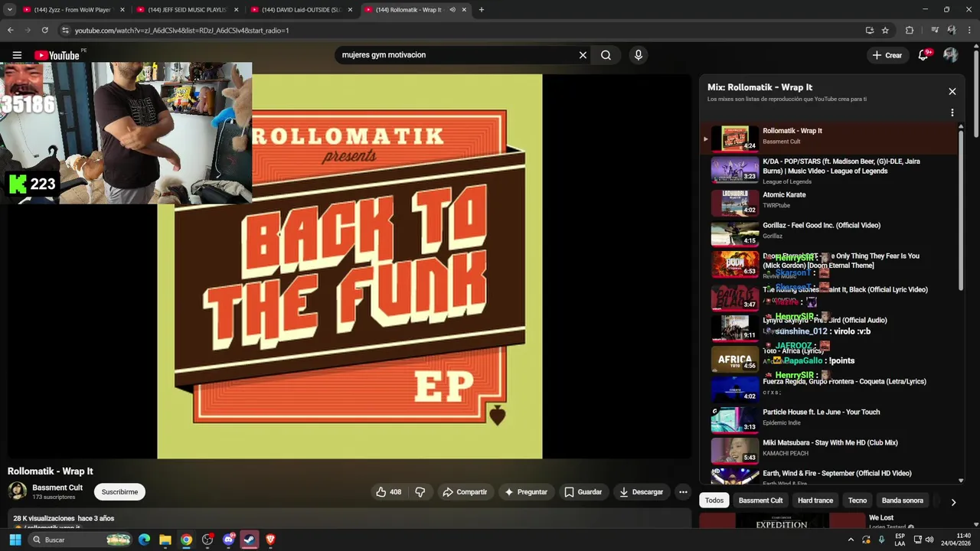This screenshot has width=980, height=551.
Task: Open Preguntar AI button
Action: pyautogui.click(x=525, y=492)
